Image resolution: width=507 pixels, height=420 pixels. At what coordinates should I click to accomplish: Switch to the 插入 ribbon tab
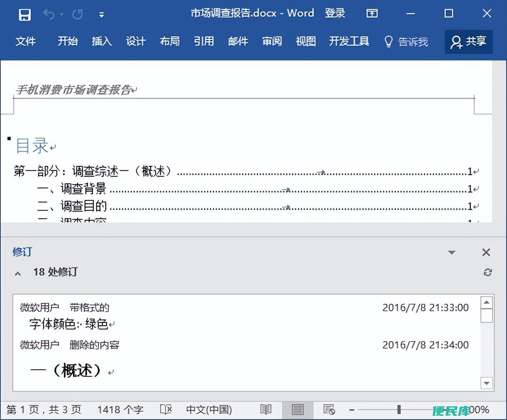[x=102, y=41]
